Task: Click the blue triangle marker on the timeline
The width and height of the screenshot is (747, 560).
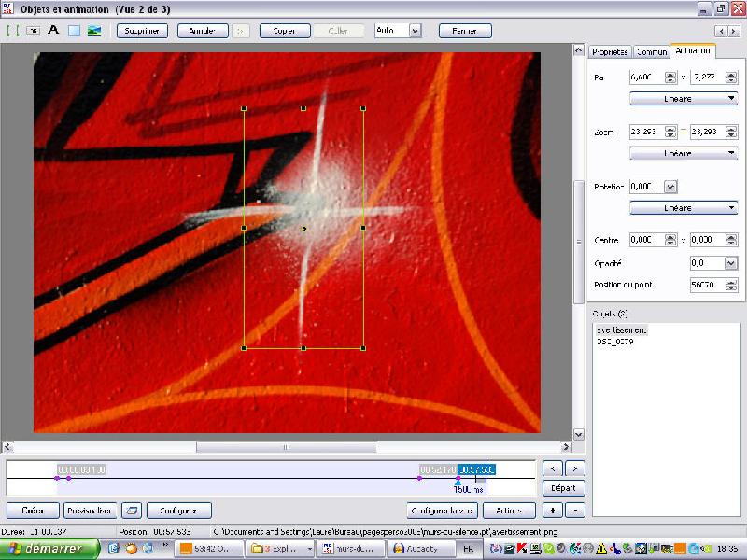Action: click(458, 483)
